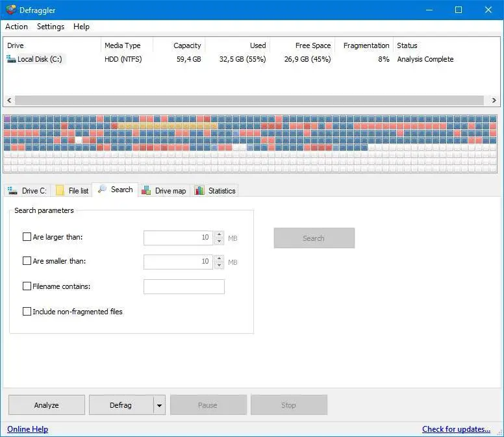504x437 pixels.
Task: Decrease the 'smaller than' size with down arrow
Action: 220,266
